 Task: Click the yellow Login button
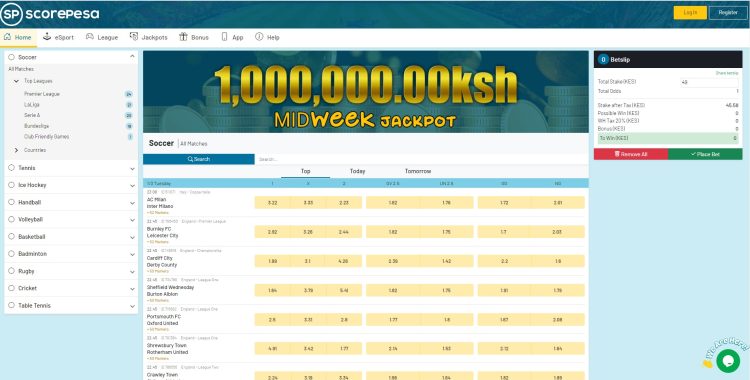click(x=690, y=12)
